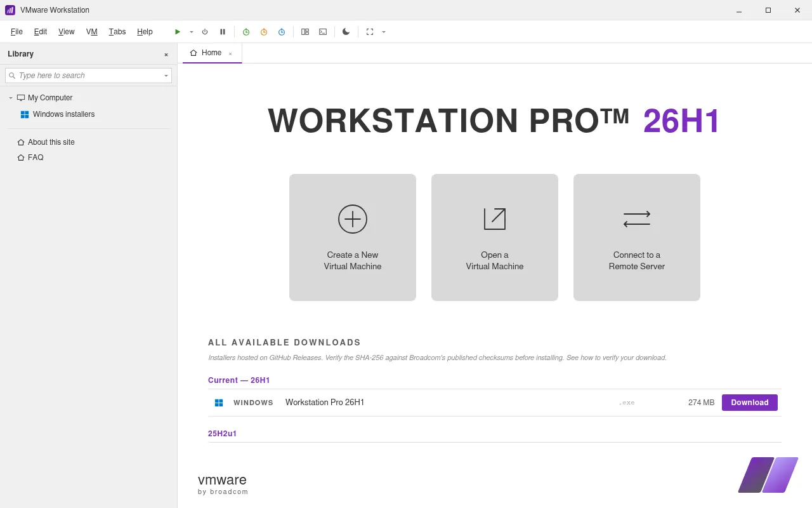Click the Open a Virtual Machine card
This screenshot has height=508, width=812.
pyautogui.click(x=495, y=237)
